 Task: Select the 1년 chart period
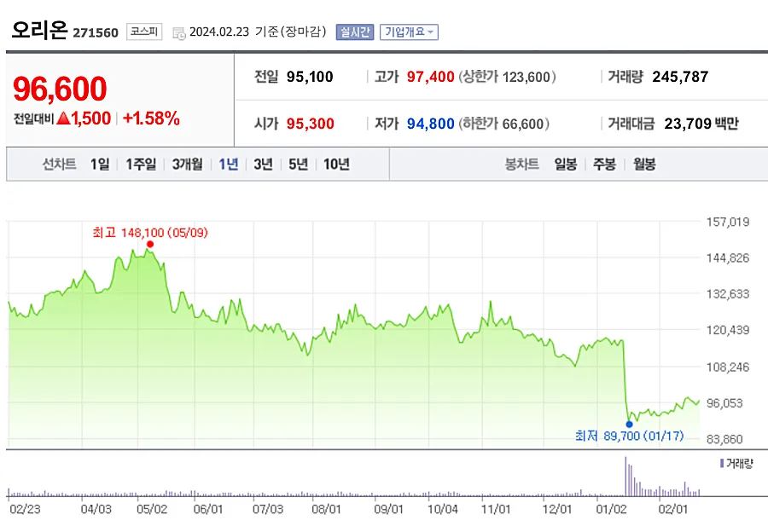tap(228, 164)
